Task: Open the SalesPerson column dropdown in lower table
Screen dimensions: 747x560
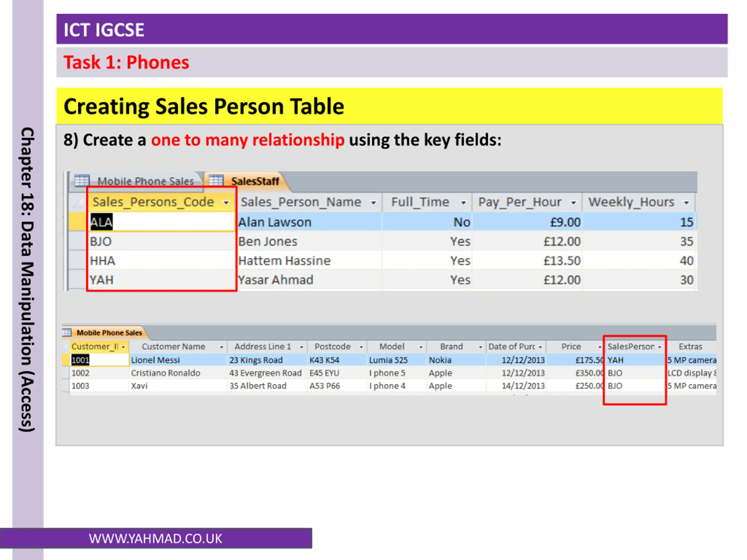Action: click(659, 347)
